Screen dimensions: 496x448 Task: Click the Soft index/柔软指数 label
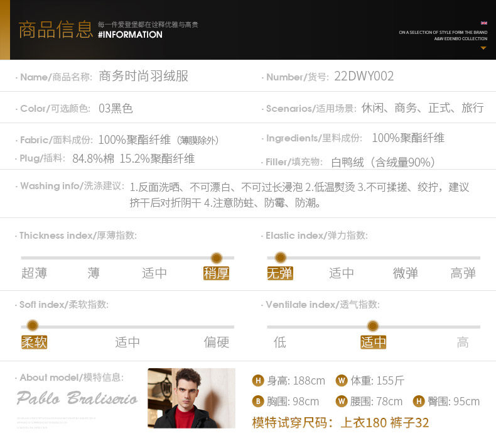[64, 304]
